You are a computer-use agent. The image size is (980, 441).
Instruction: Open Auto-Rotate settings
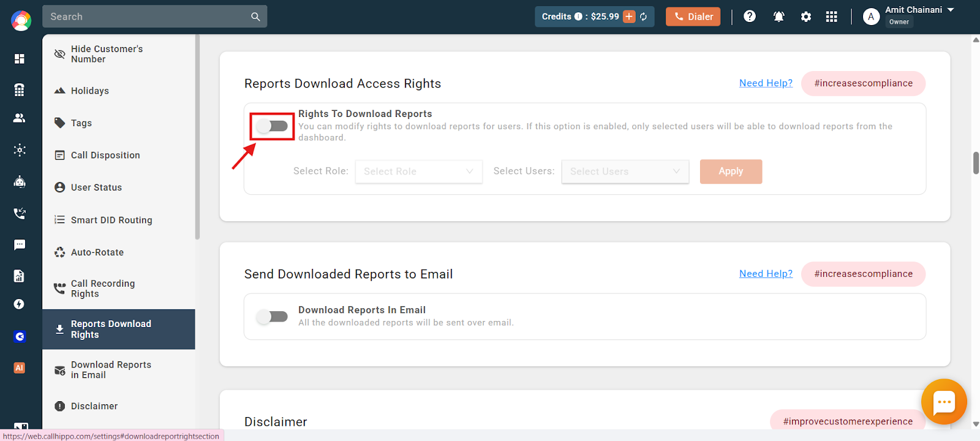[x=119, y=252]
